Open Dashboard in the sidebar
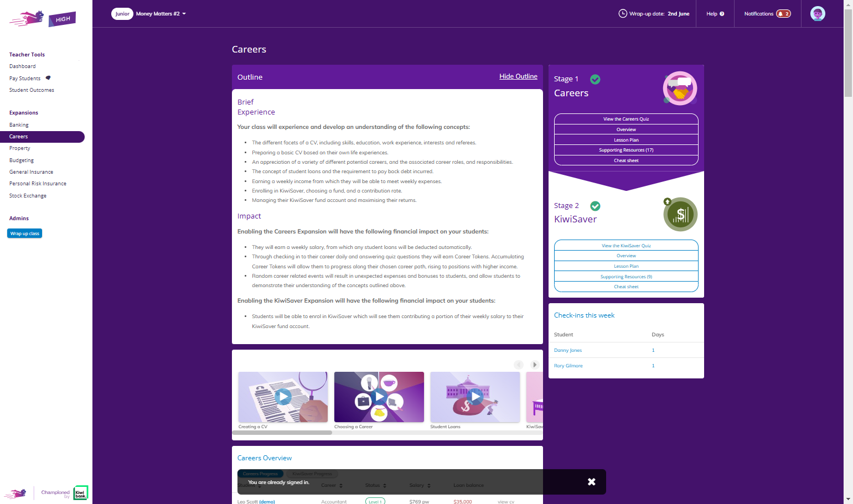This screenshot has width=853, height=504. [x=23, y=66]
